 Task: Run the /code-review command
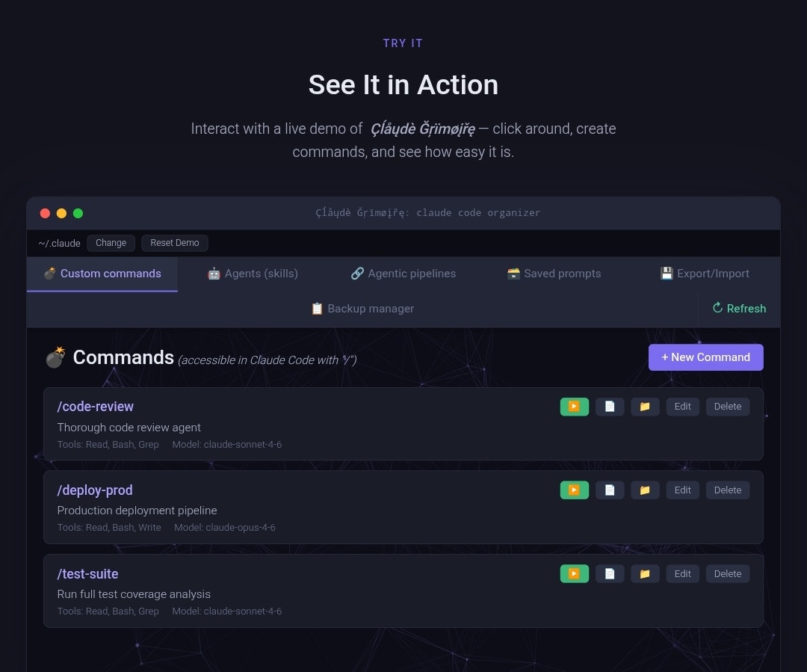coord(574,406)
